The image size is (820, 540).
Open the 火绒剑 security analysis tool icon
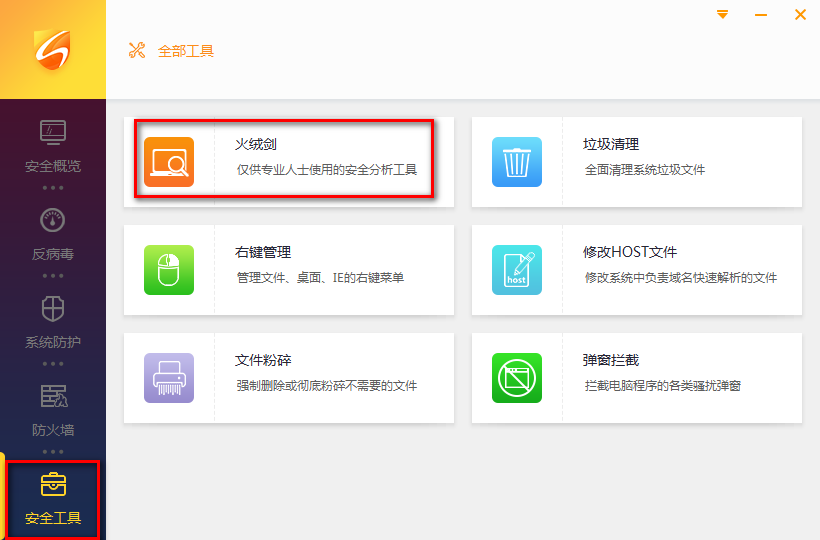(x=168, y=162)
